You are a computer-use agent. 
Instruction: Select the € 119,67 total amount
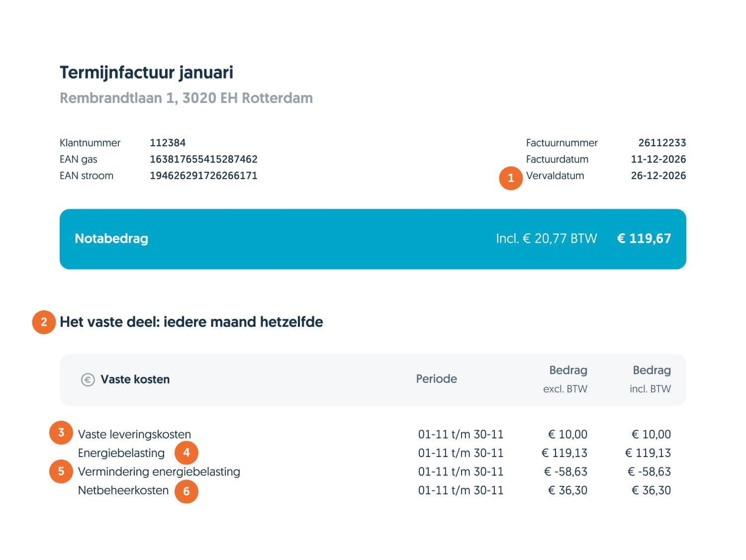point(644,239)
